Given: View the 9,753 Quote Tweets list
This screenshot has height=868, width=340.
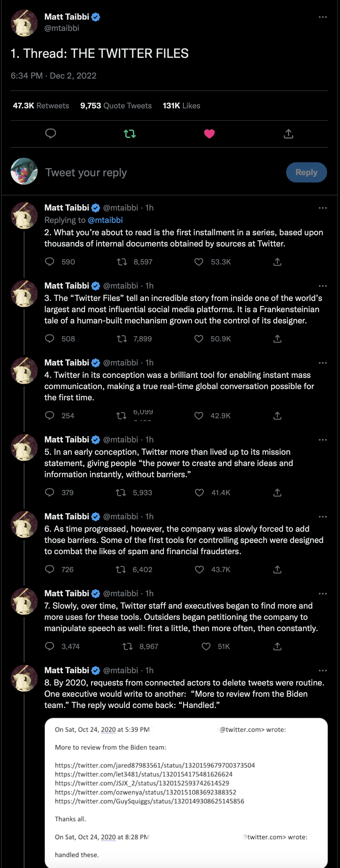Looking at the screenshot, I should click(x=116, y=106).
